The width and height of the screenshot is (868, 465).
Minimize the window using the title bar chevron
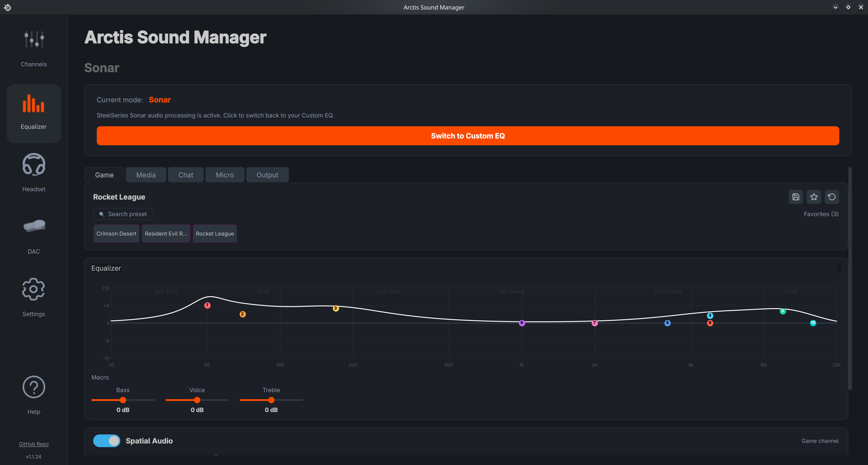[x=835, y=7]
